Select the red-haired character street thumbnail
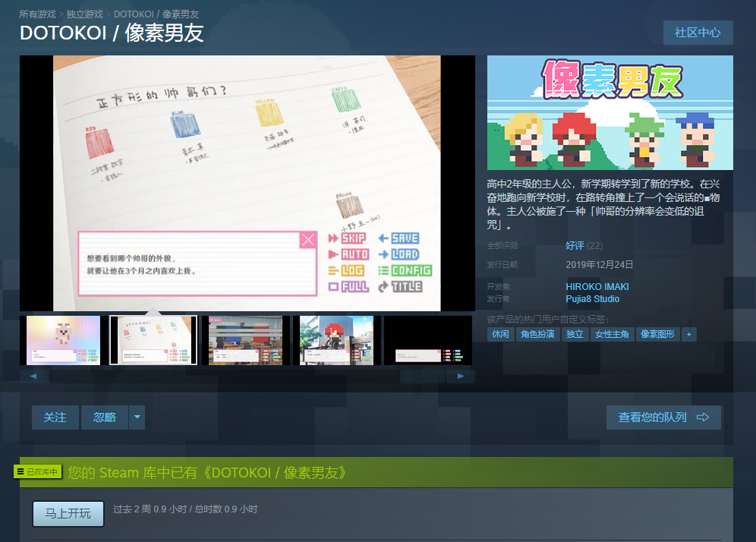Viewport: 756px width, 542px height. (x=336, y=340)
